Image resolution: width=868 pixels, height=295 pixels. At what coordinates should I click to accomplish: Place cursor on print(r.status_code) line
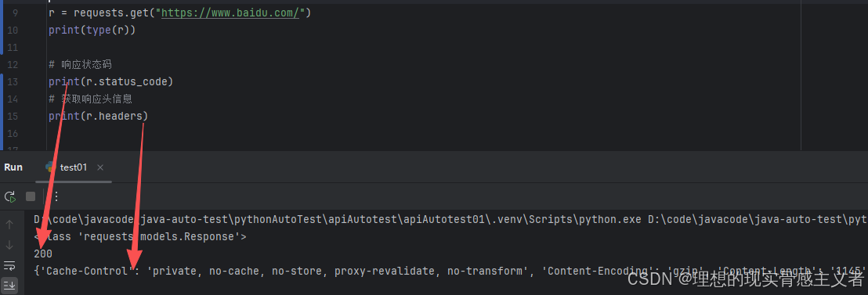tap(110, 81)
